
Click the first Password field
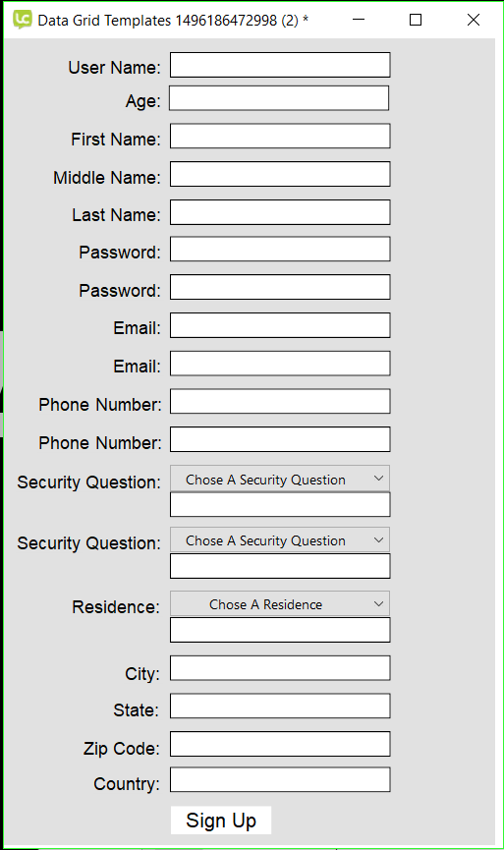click(280, 249)
